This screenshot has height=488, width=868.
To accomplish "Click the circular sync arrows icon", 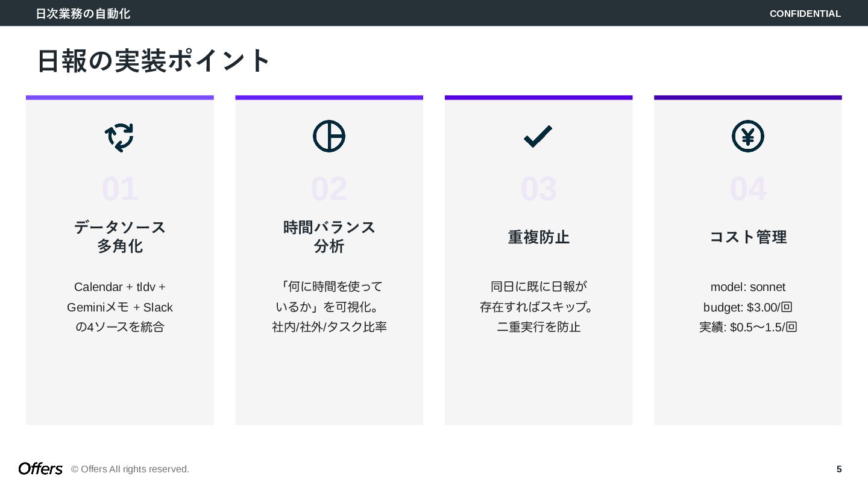I will click(x=119, y=137).
